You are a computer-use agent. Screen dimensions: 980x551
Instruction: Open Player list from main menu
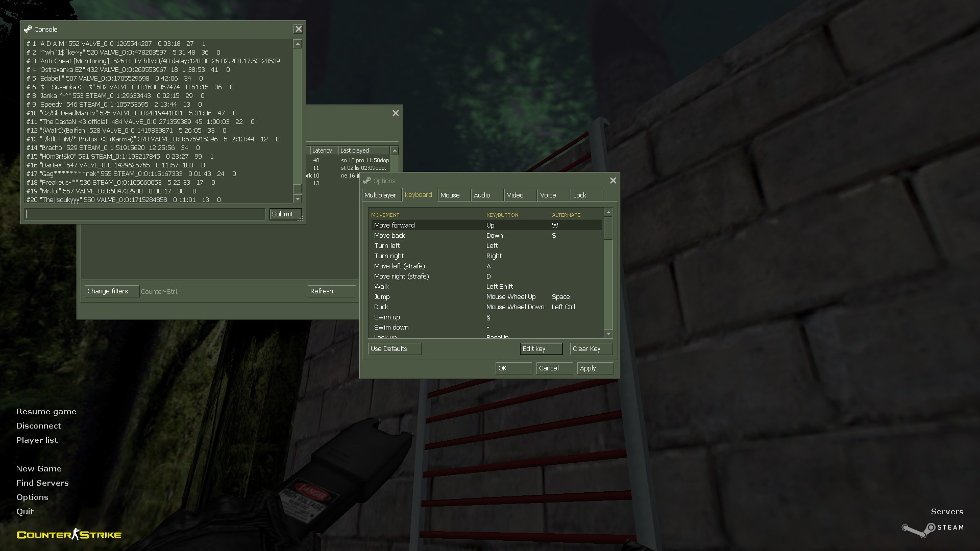coord(37,440)
